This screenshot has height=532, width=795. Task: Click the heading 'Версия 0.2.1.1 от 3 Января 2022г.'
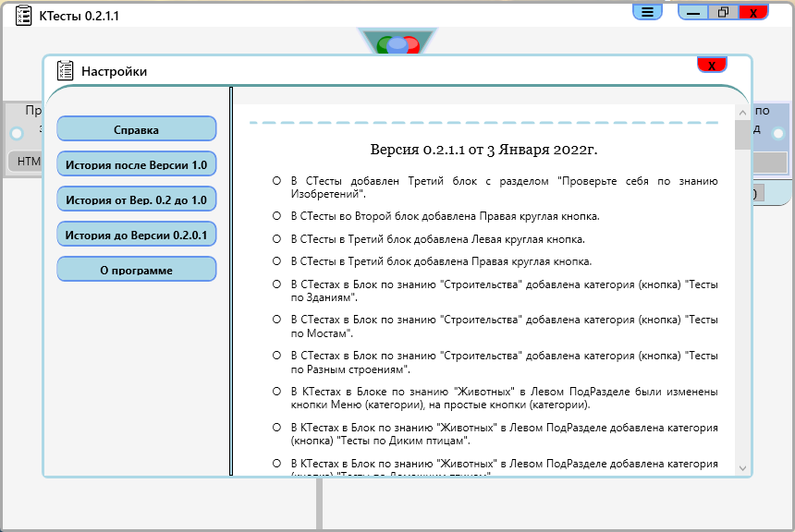point(483,150)
